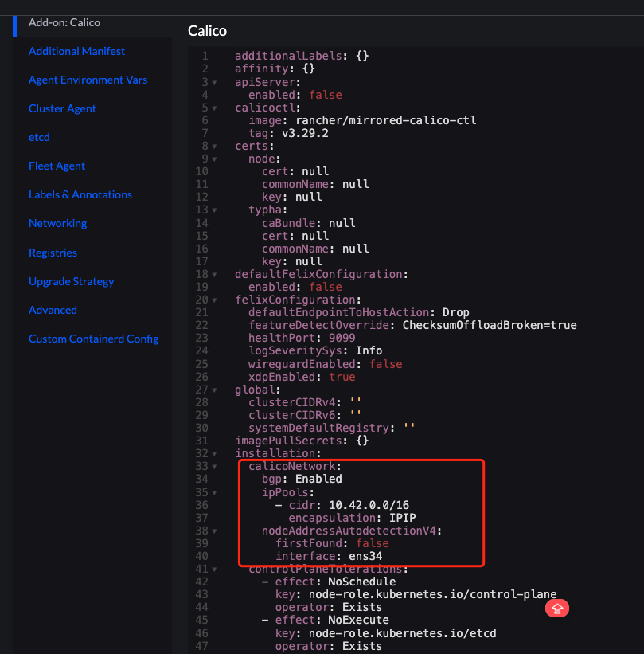Place cursor on the interface ens34 value
The height and width of the screenshot is (654, 644).
point(371,555)
